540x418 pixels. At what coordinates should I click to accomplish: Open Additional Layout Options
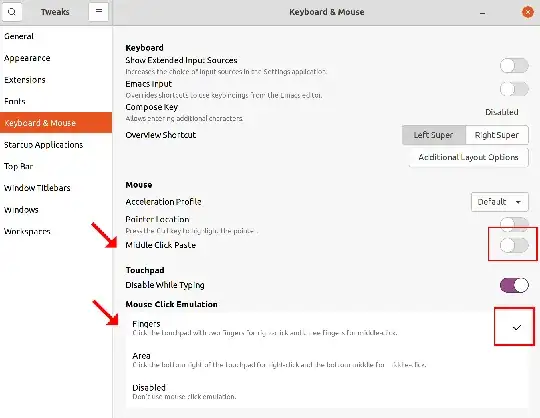(x=468, y=157)
